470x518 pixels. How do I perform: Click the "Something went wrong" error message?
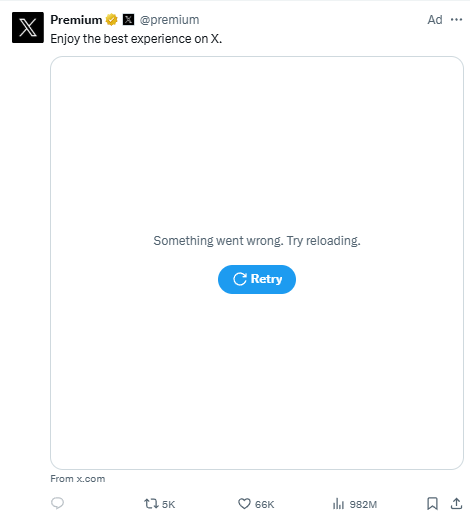(x=257, y=241)
